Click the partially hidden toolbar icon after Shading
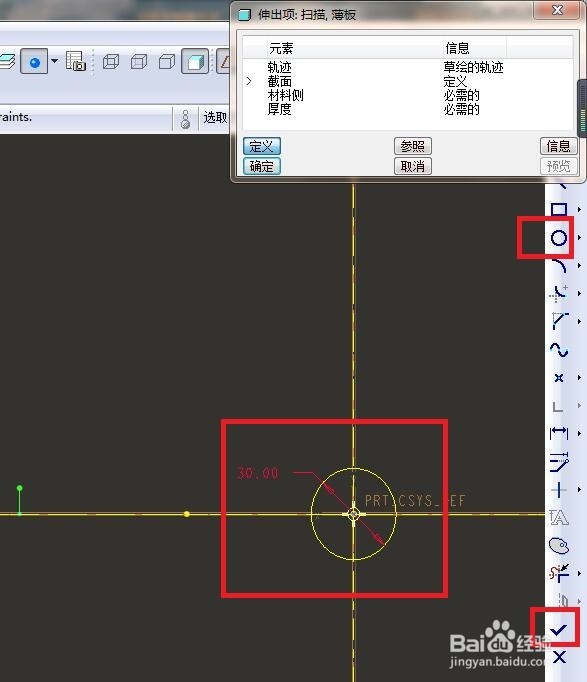 tap(224, 62)
